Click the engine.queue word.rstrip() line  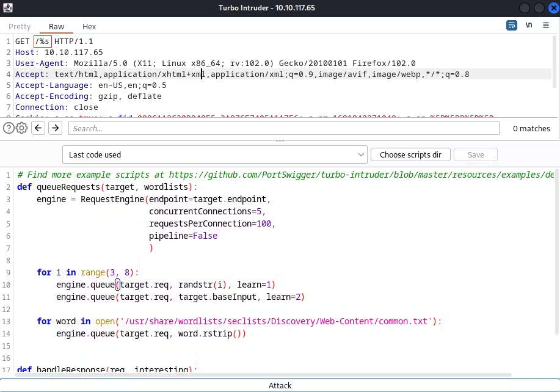tap(151, 333)
